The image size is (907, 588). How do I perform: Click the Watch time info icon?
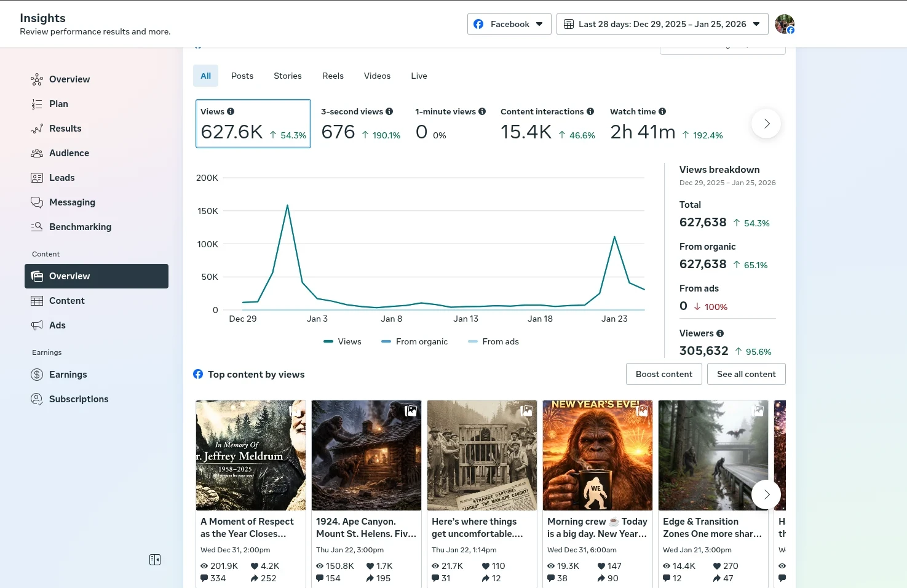(662, 111)
